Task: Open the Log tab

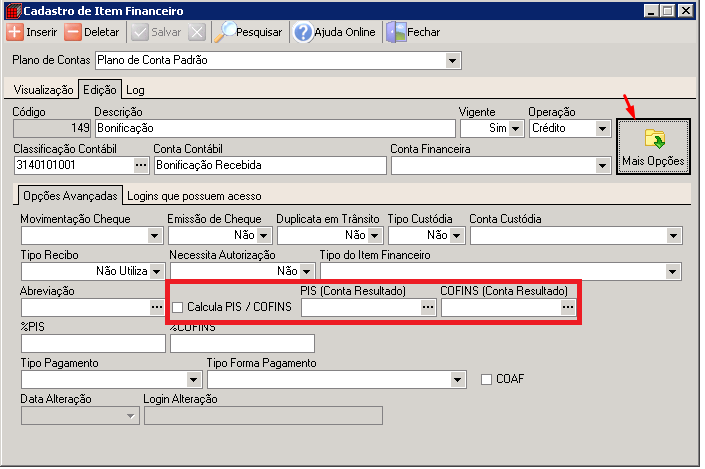Action: click(x=135, y=90)
